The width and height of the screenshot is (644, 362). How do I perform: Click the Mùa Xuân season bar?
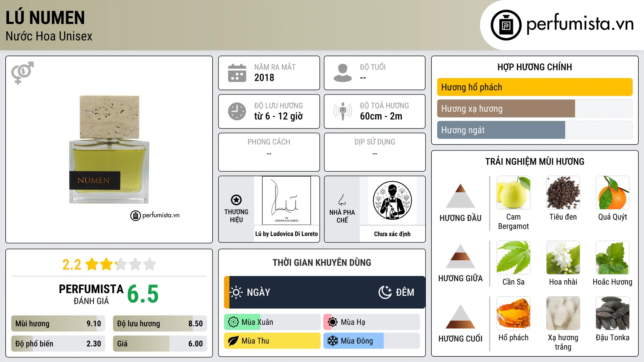pos(272,322)
